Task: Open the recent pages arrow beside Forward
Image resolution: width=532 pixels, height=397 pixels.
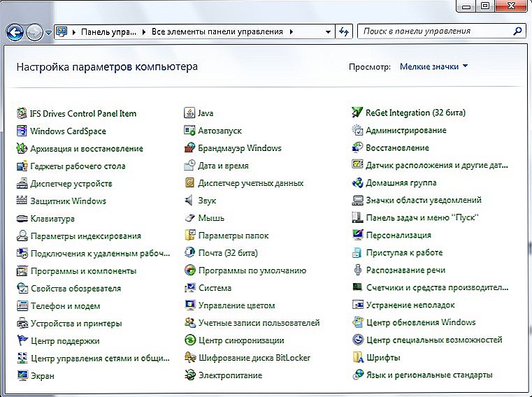Action: click(48, 33)
